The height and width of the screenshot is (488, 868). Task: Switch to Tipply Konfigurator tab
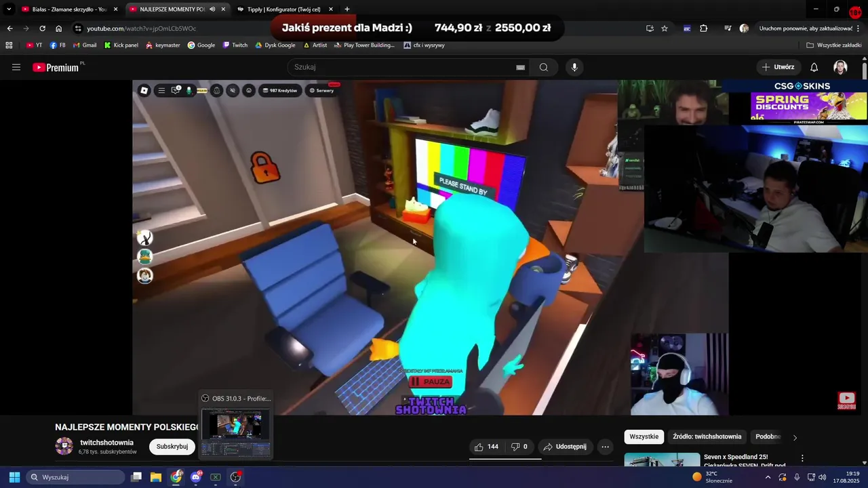pyautogui.click(x=284, y=9)
